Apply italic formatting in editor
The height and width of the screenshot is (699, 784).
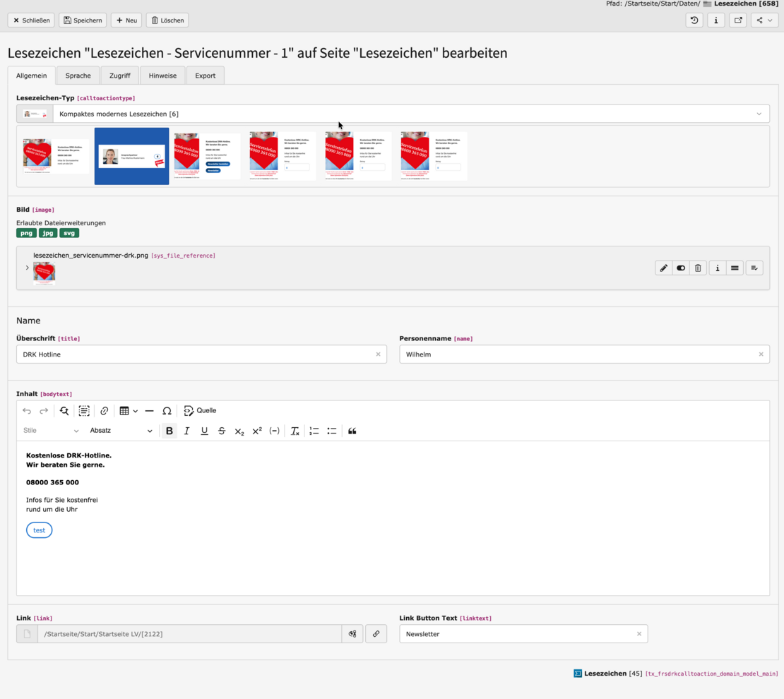[186, 431]
